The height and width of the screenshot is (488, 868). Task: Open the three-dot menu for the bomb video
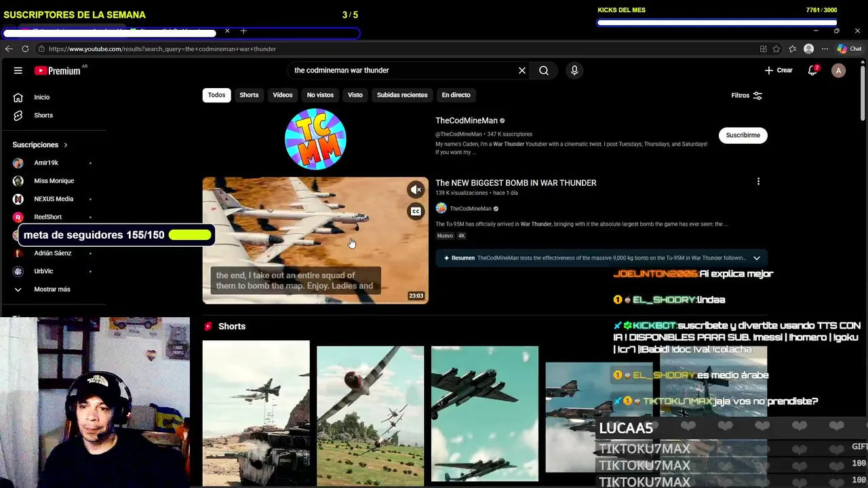click(x=758, y=182)
